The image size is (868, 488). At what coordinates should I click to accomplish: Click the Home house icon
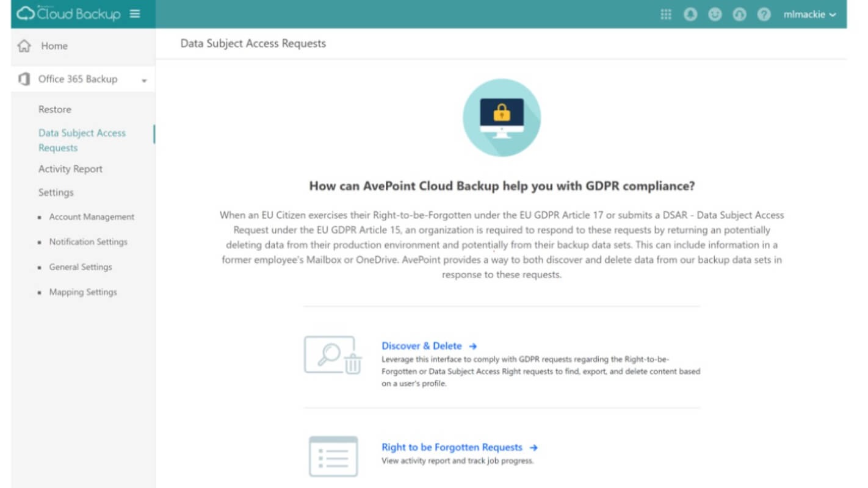click(24, 46)
